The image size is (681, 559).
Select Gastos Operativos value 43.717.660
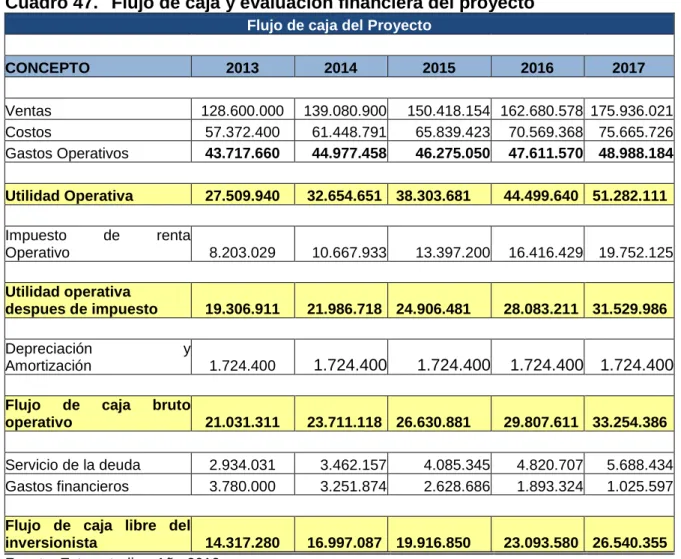[x=242, y=153]
